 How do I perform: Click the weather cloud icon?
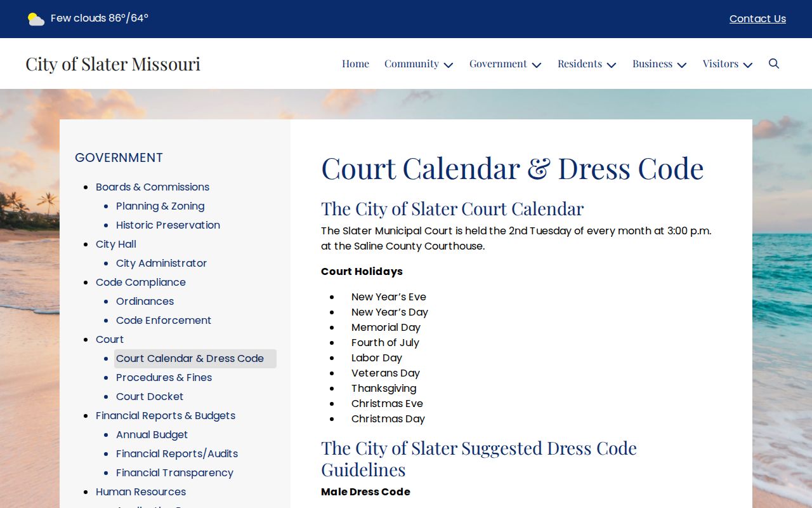[x=36, y=19]
